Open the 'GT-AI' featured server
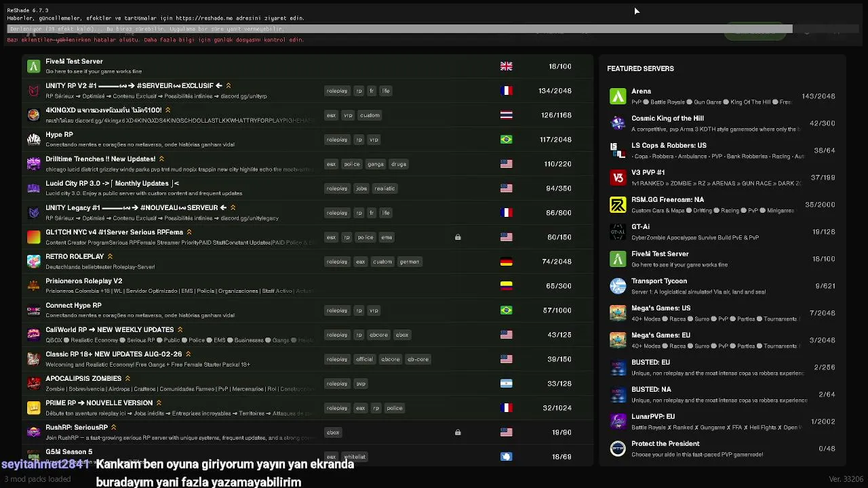The height and width of the screenshot is (488, 868). pyautogui.click(x=723, y=232)
